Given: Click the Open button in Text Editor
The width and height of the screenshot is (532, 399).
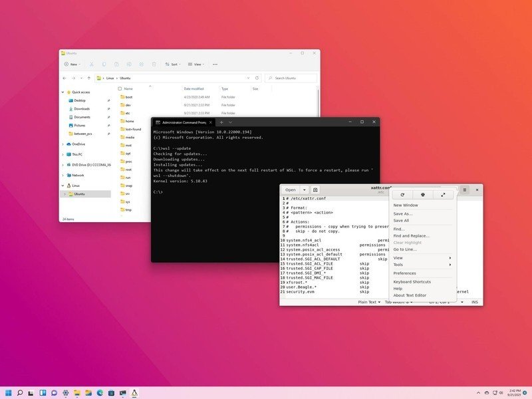Looking at the screenshot, I should tap(290, 190).
